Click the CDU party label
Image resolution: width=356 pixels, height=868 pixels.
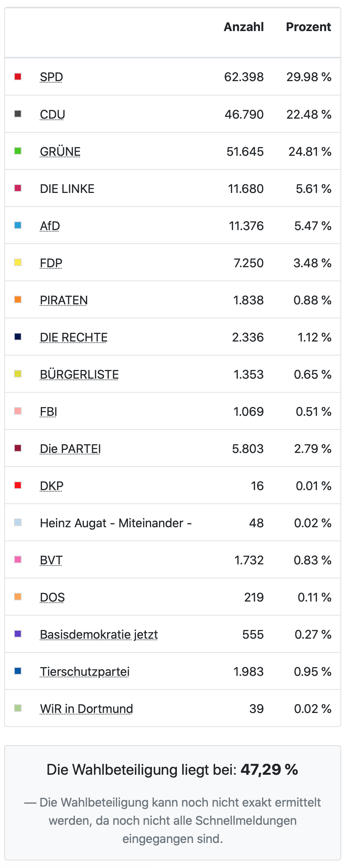click(53, 114)
